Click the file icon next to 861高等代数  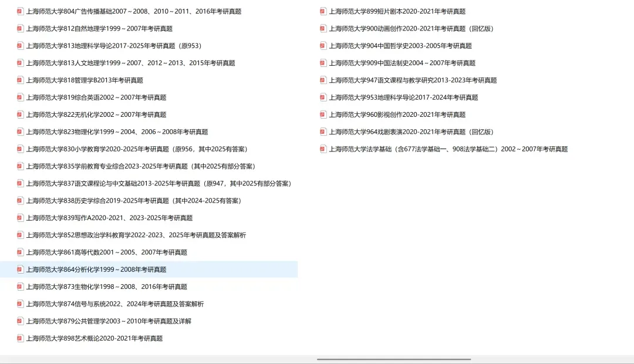[x=20, y=252]
